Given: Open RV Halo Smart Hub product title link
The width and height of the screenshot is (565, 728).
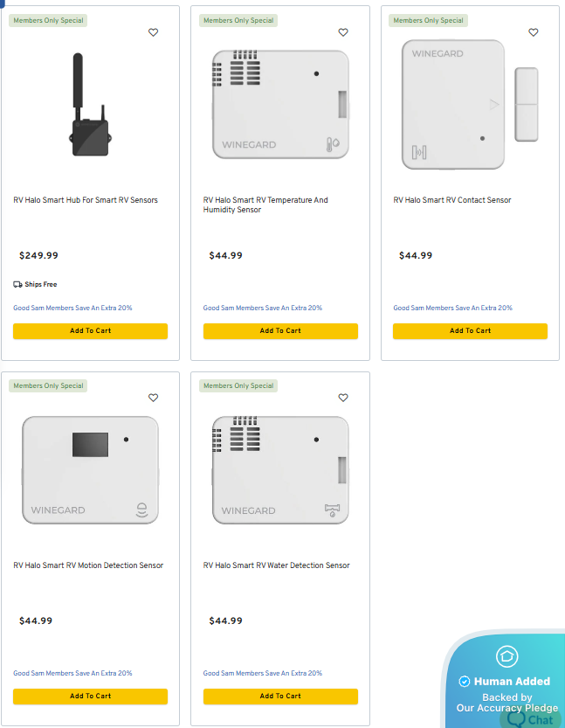Looking at the screenshot, I should [x=86, y=200].
